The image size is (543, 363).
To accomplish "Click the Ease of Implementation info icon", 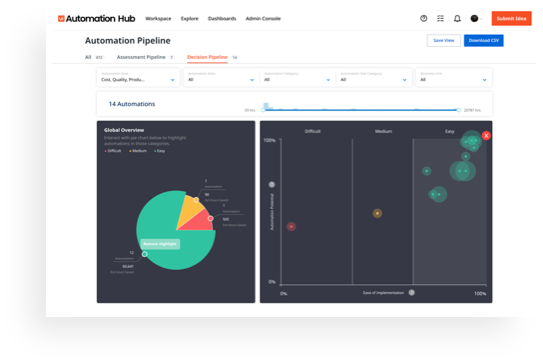I will [x=411, y=293].
